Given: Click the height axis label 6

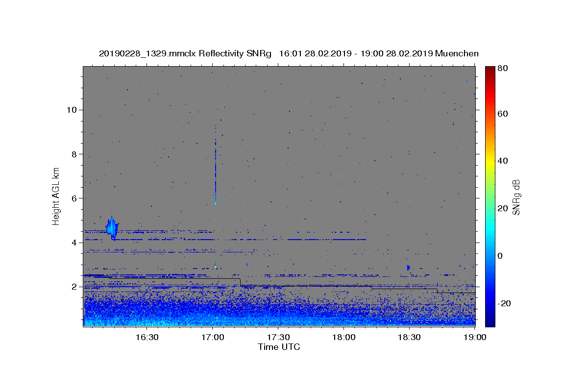Looking at the screenshot, I should pyautogui.click(x=74, y=198).
